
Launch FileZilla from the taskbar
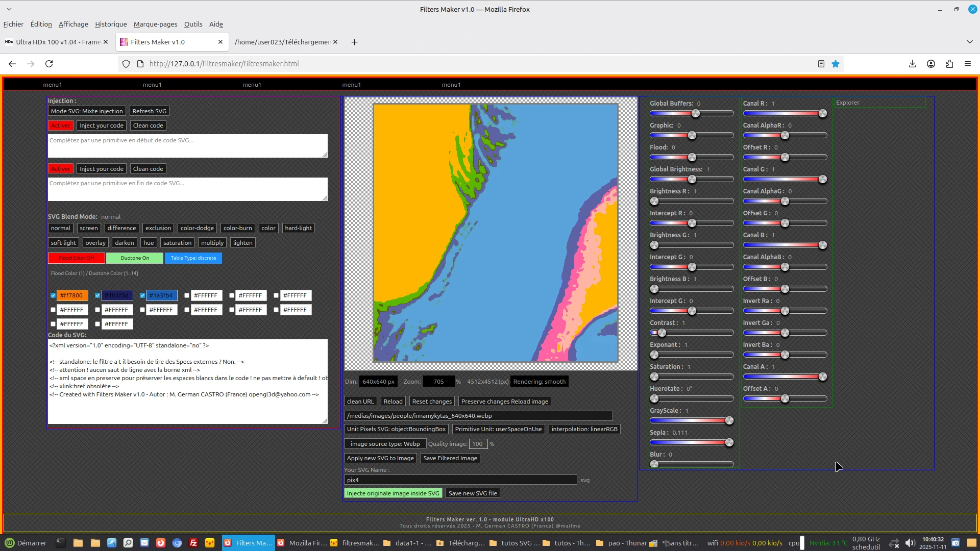tap(193, 543)
